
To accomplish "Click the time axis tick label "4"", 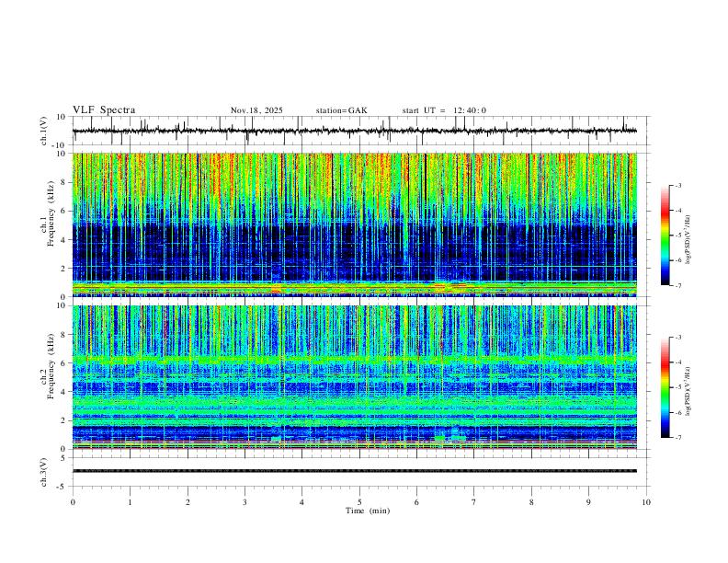I will click(302, 502).
